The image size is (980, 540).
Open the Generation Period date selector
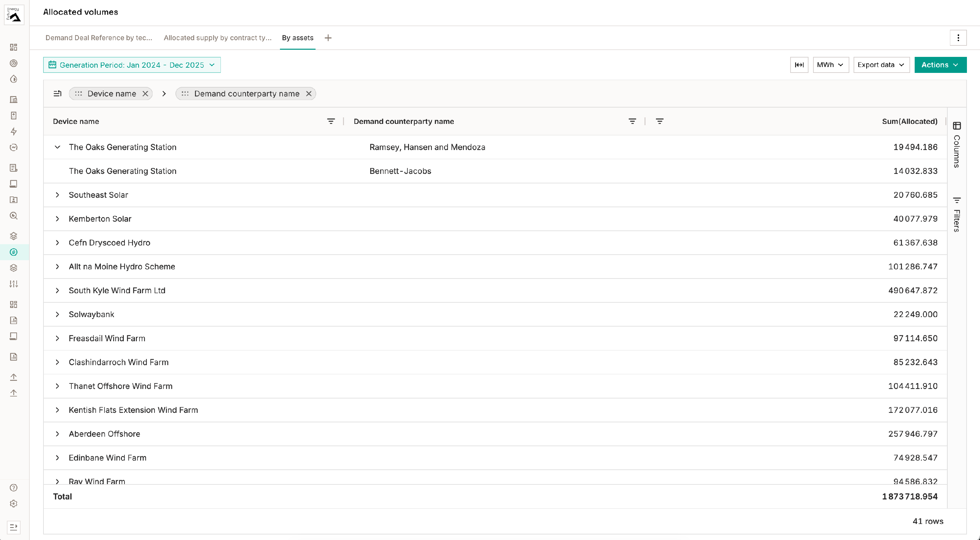click(132, 65)
